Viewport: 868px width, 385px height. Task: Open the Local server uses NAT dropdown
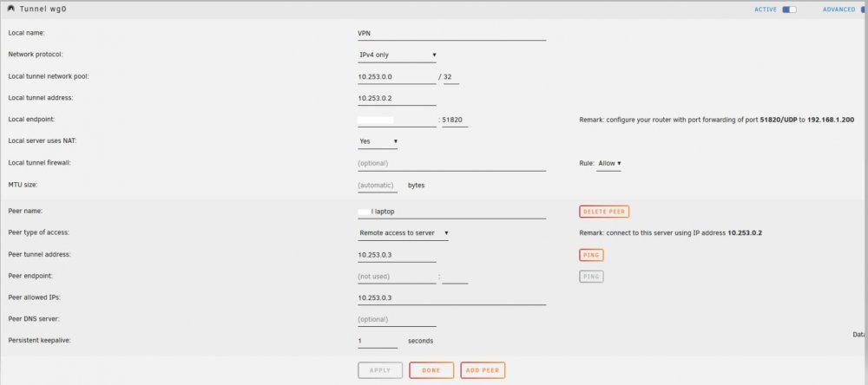(x=378, y=141)
